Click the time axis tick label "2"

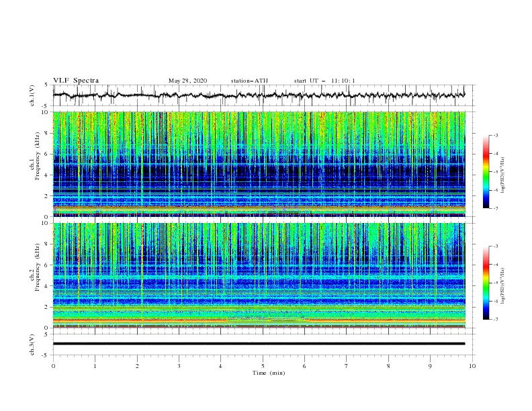pos(137,366)
